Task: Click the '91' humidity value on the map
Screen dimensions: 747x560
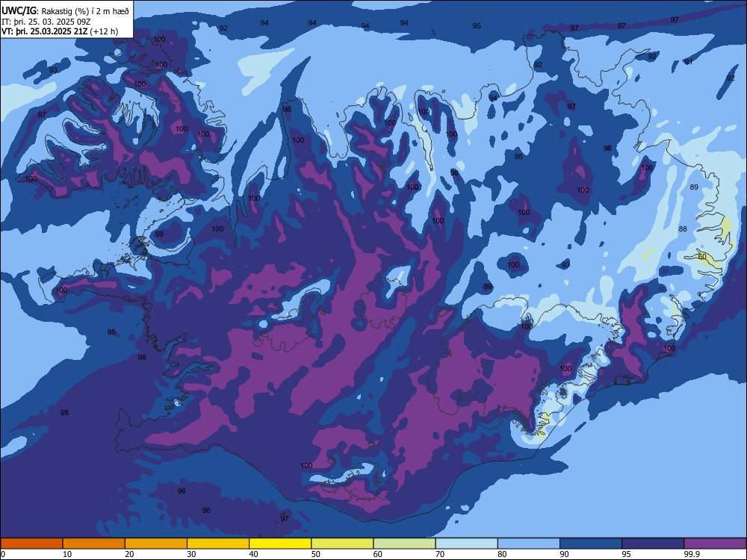Action: pyautogui.click(x=689, y=62)
